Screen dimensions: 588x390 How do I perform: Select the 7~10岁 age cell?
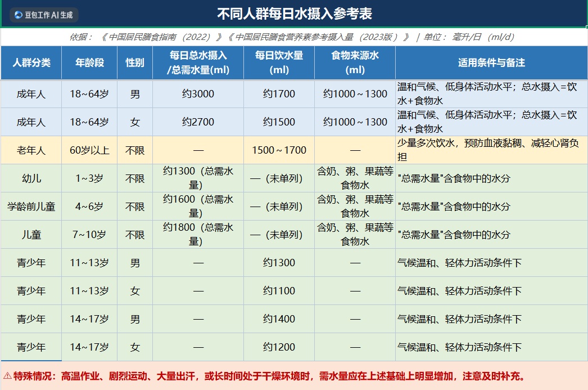(x=89, y=235)
